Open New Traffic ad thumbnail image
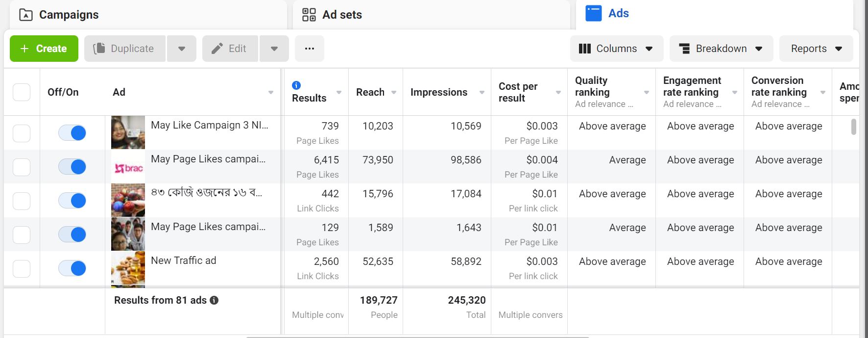 (x=128, y=268)
